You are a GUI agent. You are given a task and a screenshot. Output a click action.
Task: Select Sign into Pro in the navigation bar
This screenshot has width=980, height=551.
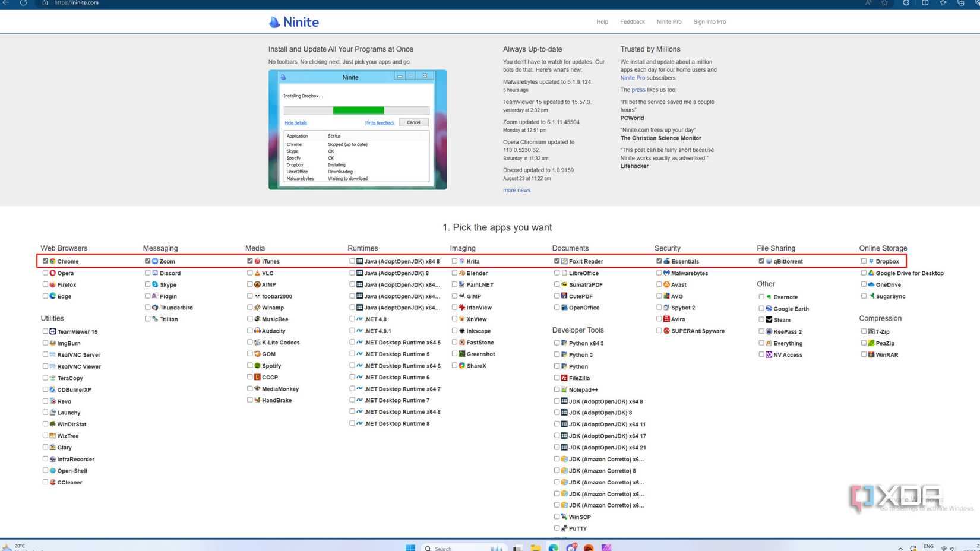[709, 21]
